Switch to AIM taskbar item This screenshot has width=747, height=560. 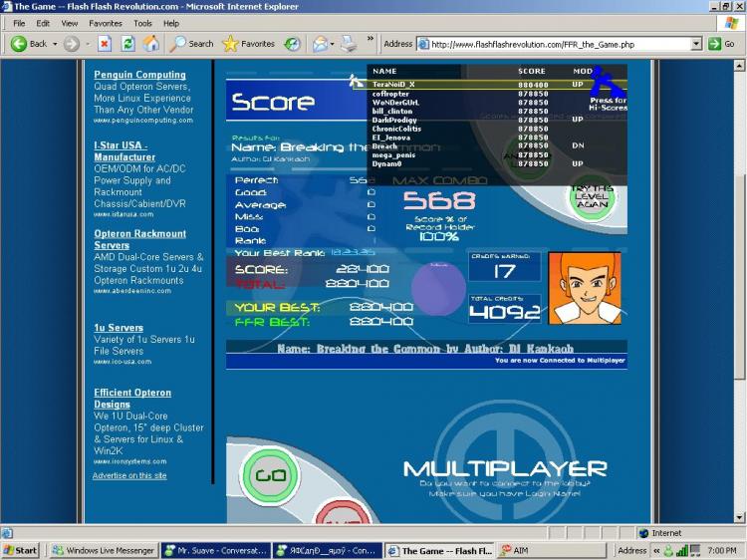click(x=550, y=550)
